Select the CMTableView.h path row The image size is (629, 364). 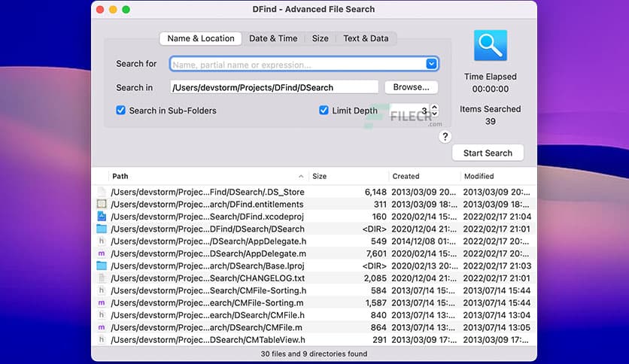[208, 339]
